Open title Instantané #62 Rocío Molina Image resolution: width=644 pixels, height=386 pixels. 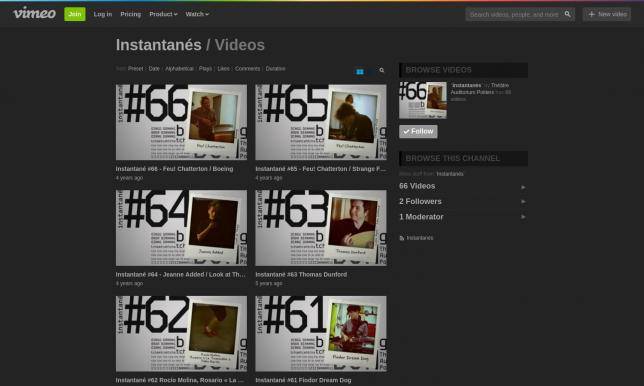(180, 380)
